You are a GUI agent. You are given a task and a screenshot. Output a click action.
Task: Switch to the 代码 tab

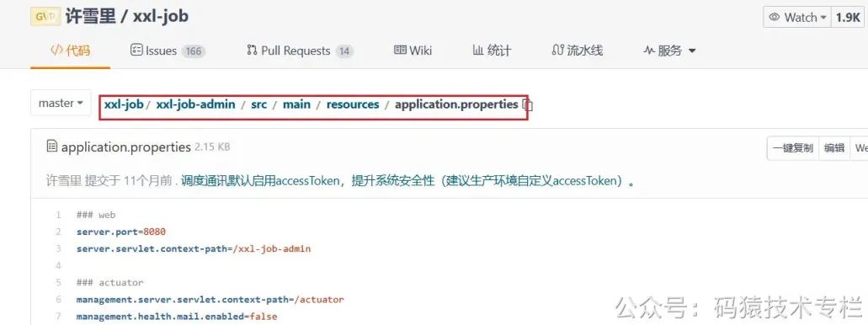(71, 51)
